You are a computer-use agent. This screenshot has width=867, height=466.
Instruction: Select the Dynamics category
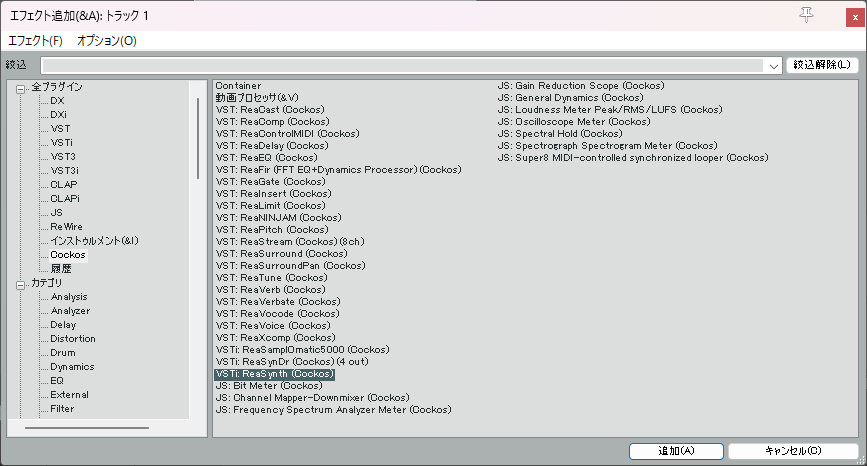pos(72,367)
